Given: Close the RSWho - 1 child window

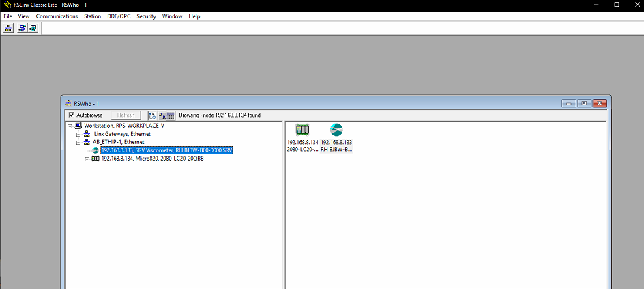Looking at the screenshot, I should (600, 103).
